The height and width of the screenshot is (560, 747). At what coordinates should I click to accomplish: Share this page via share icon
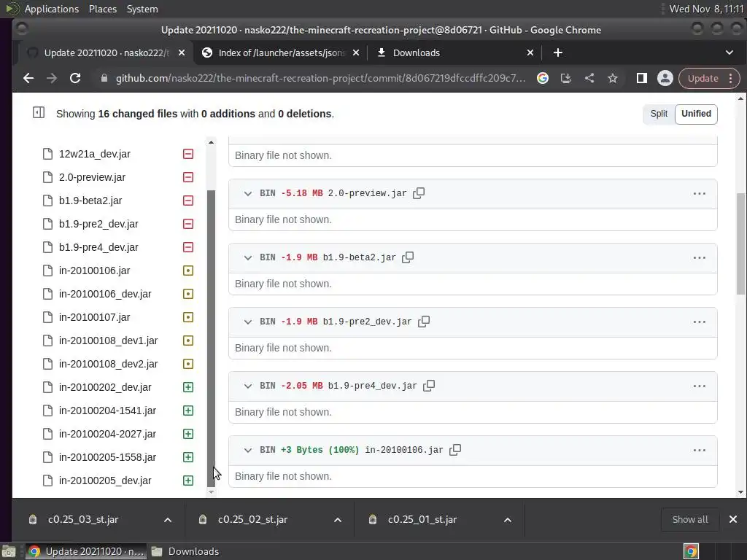coord(589,78)
